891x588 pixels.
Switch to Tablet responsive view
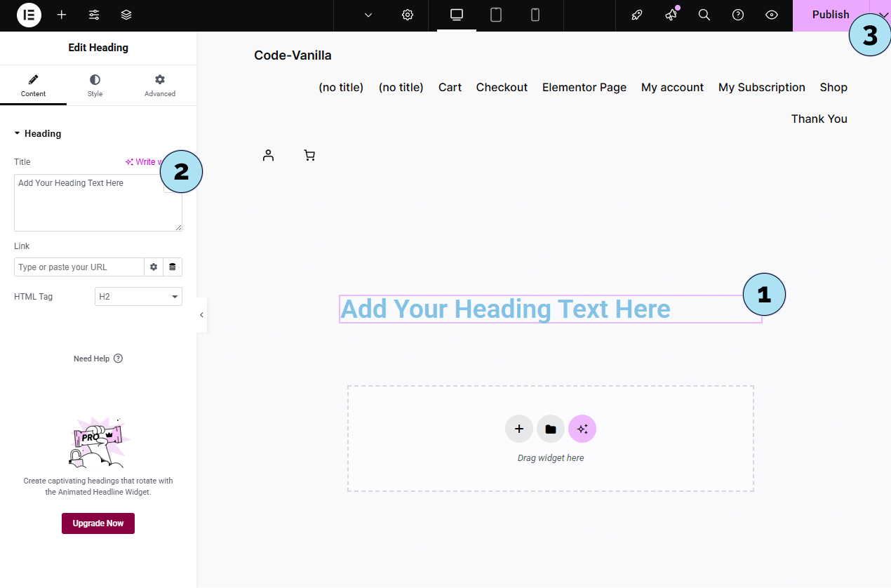(x=496, y=15)
